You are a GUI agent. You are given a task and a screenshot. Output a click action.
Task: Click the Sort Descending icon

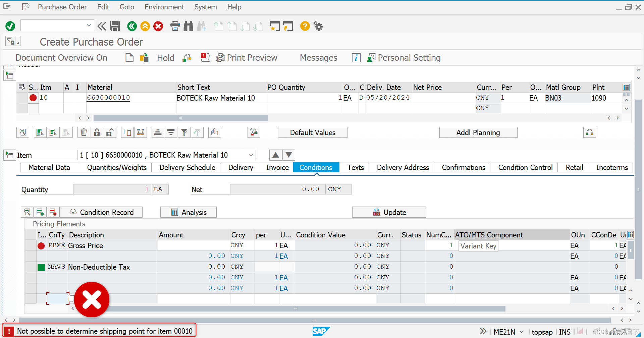point(171,132)
